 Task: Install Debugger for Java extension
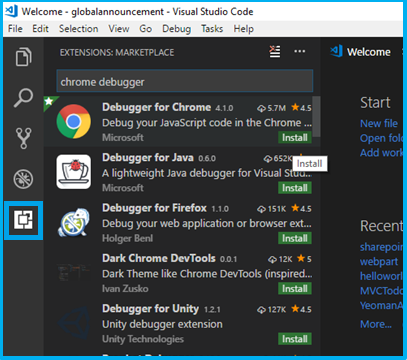click(x=295, y=188)
